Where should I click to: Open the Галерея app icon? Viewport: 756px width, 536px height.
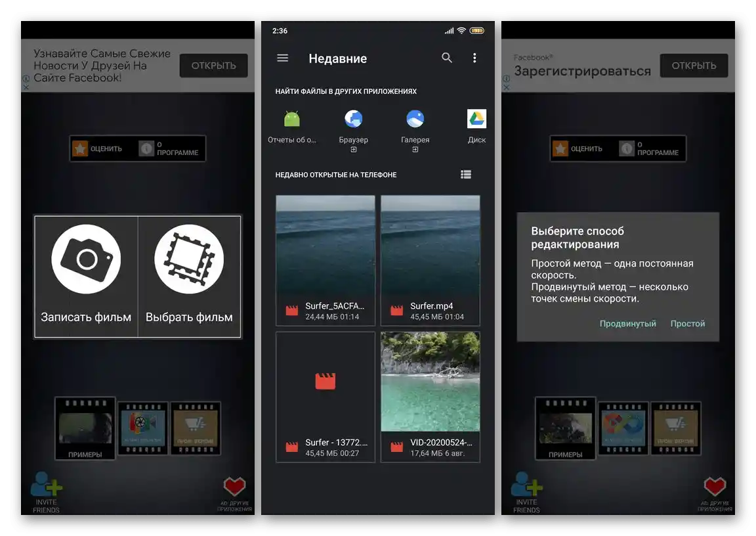coord(415,119)
